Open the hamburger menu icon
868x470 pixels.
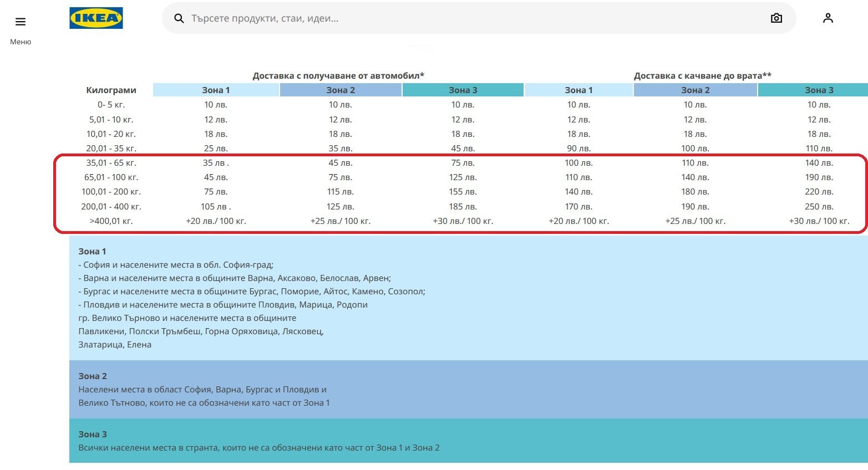coord(21,22)
